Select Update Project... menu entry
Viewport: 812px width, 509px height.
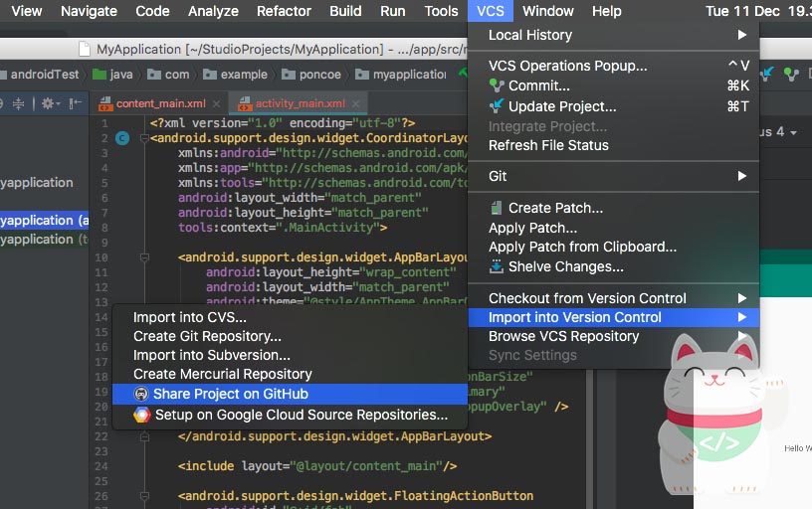tap(614, 106)
